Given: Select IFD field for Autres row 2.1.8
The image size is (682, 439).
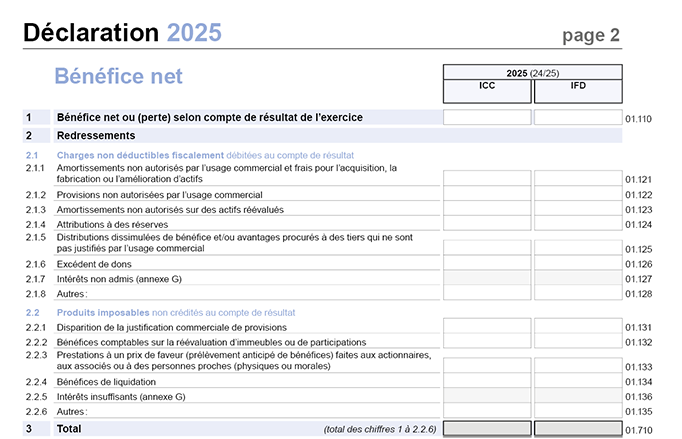Looking at the screenshot, I should click(578, 293).
